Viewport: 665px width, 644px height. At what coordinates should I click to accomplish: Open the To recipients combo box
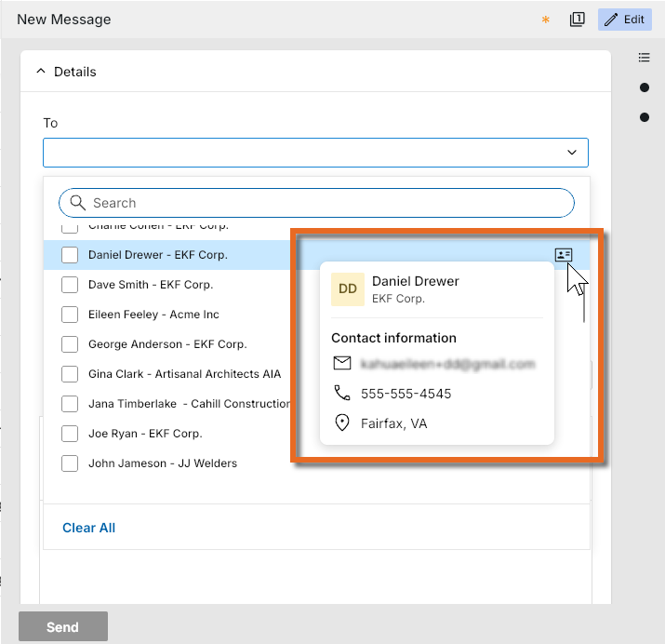(x=315, y=153)
